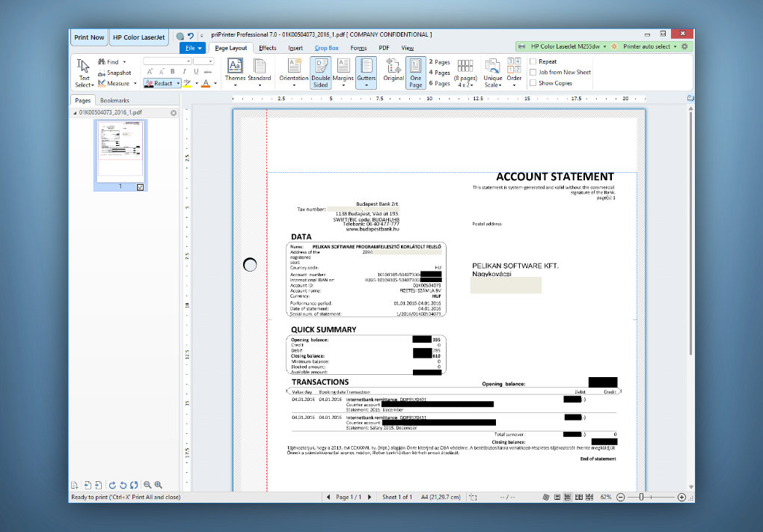
Task: Set layout to 6 Pages per sheet
Action: [439, 83]
